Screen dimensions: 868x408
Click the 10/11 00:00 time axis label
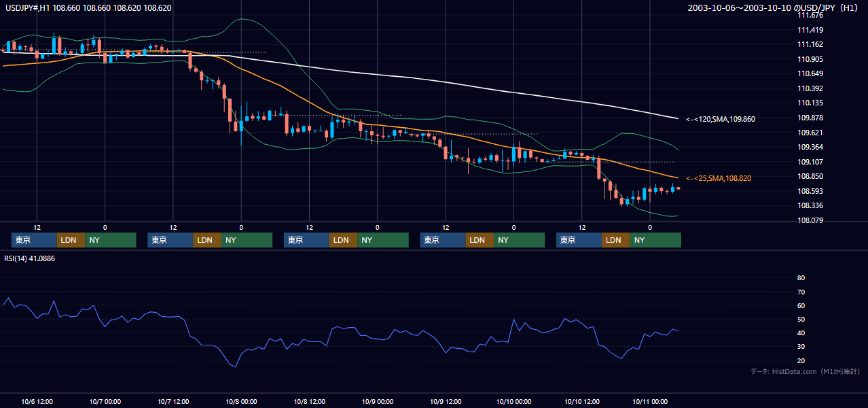[x=650, y=401]
